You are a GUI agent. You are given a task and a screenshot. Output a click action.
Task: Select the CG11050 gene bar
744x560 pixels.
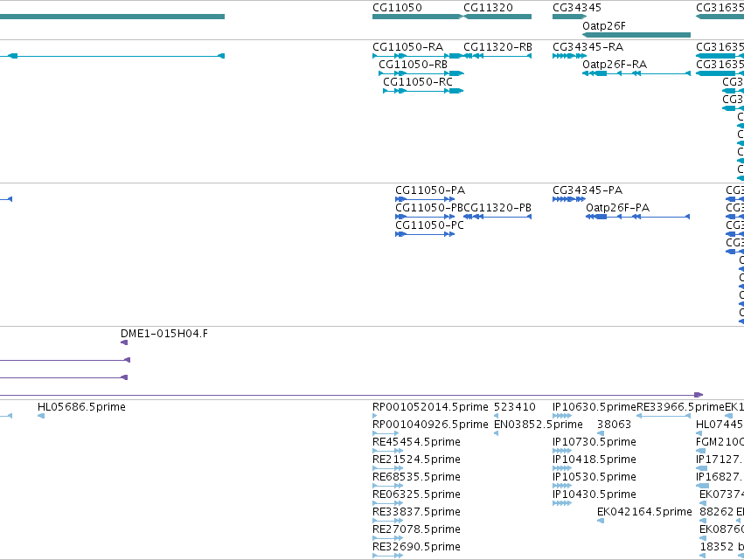[x=418, y=17]
